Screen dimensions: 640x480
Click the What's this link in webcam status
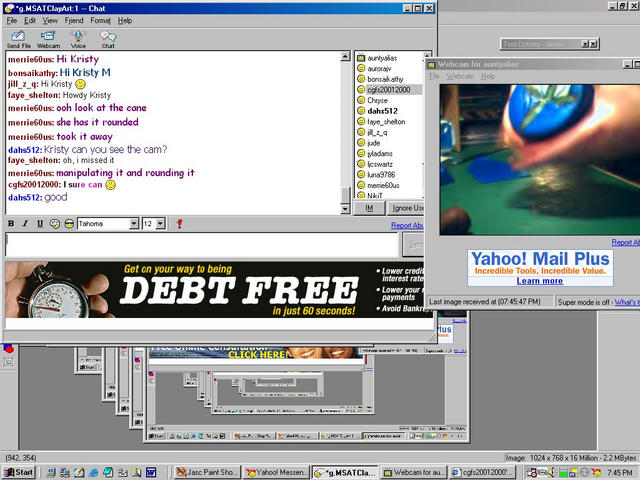(x=627, y=302)
